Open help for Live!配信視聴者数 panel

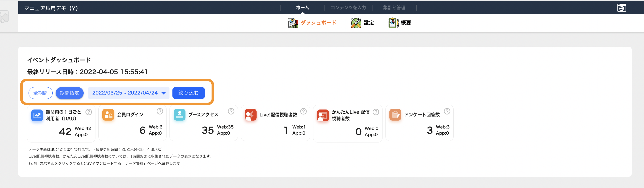pos(303,111)
